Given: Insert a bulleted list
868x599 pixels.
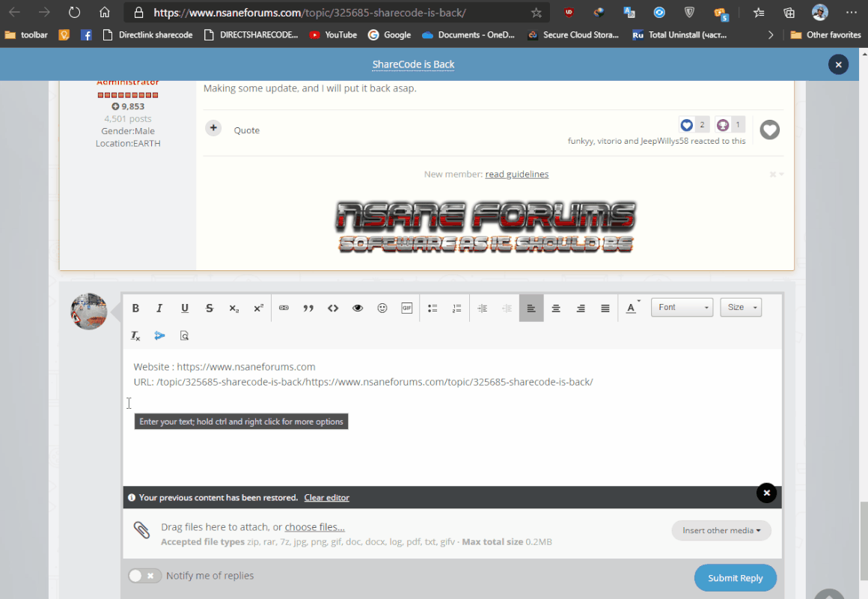Looking at the screenshot, I should [x=433, y=308].
